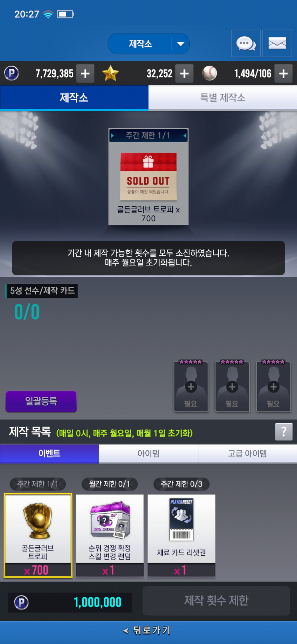Tap the 일괄등록 button
The width and height of the screenshot is (297, 644).
[41, 401]
